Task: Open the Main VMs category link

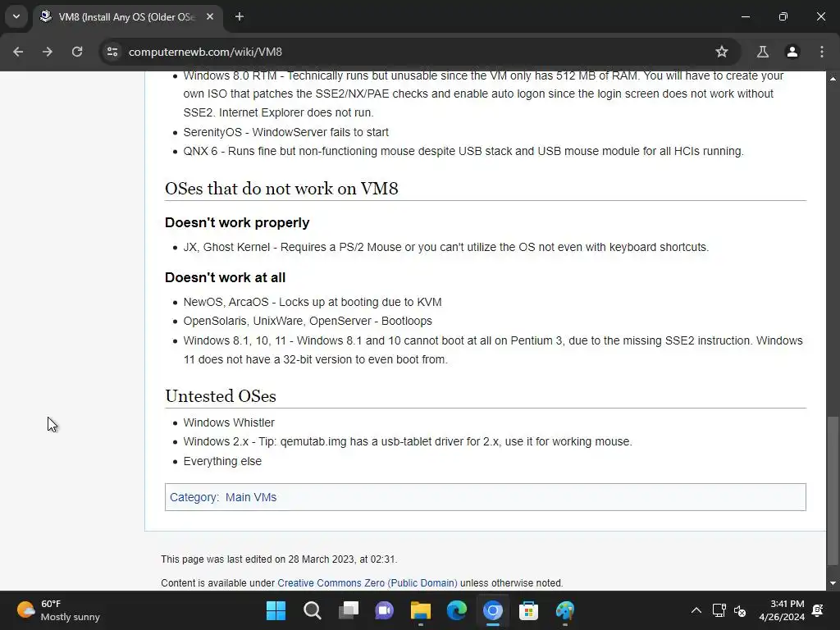Action: (x=251, y=497)
